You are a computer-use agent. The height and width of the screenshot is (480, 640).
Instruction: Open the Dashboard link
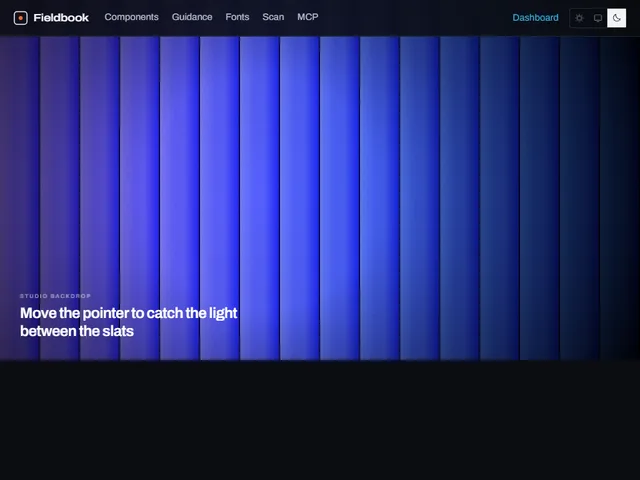(x=536, y=18)
